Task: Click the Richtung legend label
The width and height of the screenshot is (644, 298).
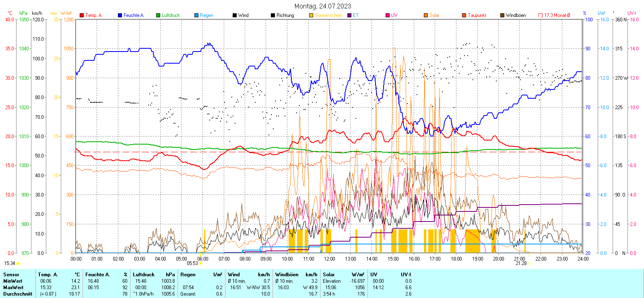Action: (285, 15)
